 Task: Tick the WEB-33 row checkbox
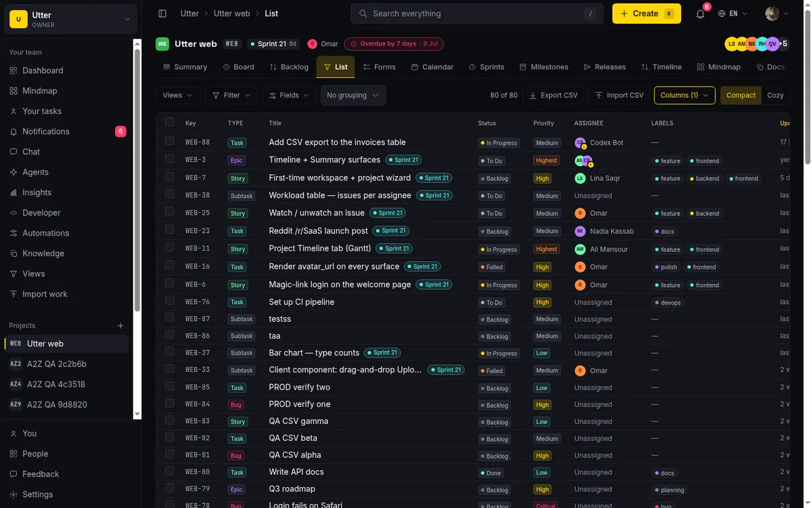click(169, 369)
